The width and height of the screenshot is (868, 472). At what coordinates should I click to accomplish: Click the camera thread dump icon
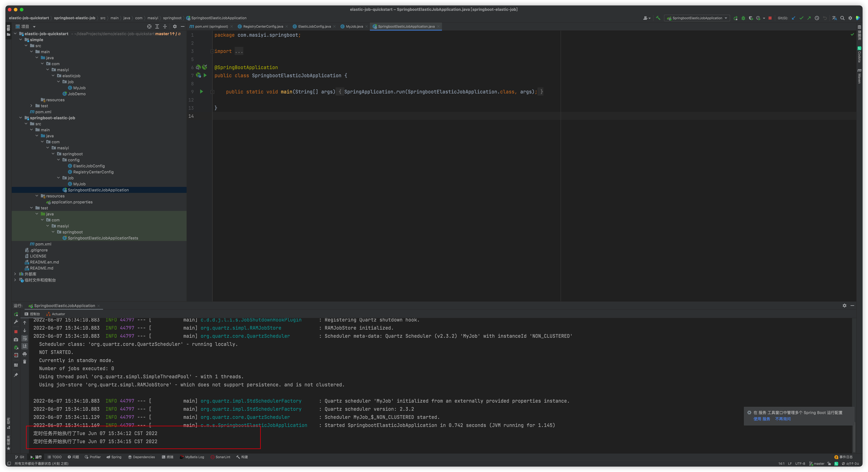(x=16, y=340)
